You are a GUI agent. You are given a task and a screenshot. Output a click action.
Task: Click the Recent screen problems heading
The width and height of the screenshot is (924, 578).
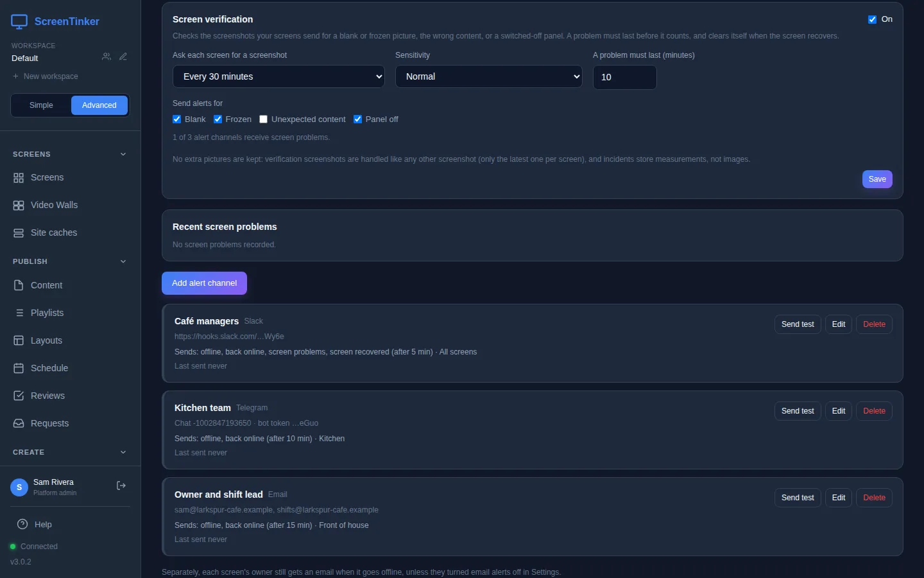(x=225, y=227)
